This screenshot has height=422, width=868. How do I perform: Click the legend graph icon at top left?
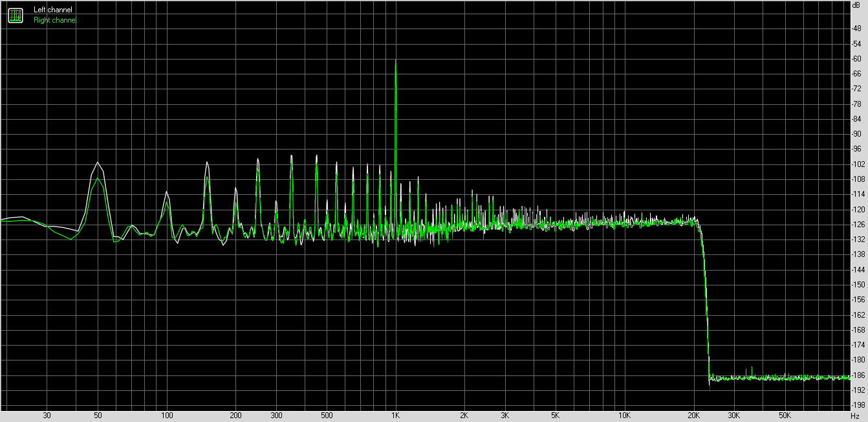coord(16,15)
